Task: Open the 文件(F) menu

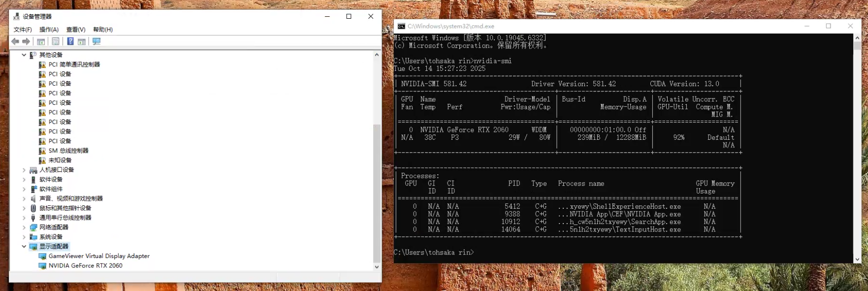Action: click(23, 30)
